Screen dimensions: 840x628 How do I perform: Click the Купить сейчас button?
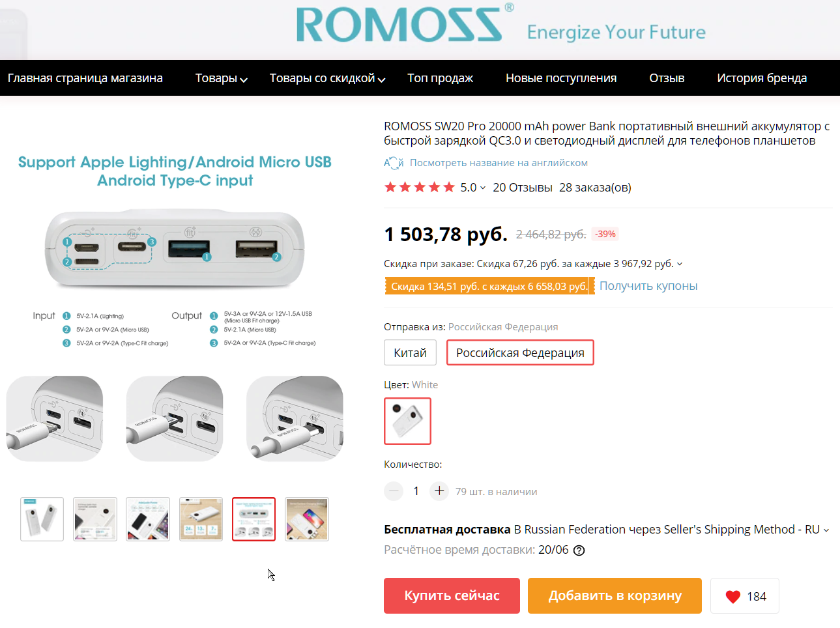pos(452,595)
